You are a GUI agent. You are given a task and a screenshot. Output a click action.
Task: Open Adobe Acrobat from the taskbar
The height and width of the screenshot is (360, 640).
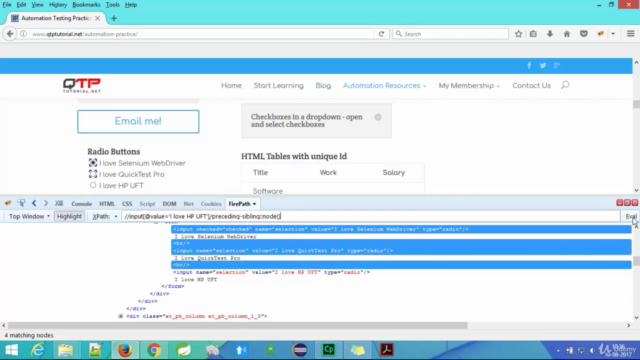click(x=387, y=350)
